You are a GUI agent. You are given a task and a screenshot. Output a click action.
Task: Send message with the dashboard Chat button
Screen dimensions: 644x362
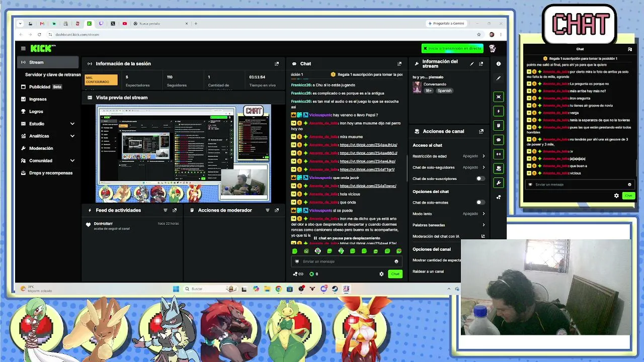[395, 274]
